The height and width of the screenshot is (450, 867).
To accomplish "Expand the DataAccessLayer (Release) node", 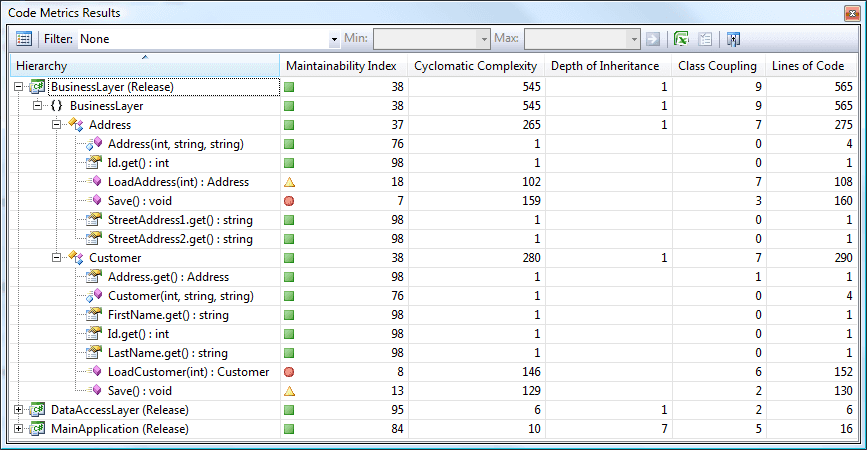I will [x=19, y=410].
